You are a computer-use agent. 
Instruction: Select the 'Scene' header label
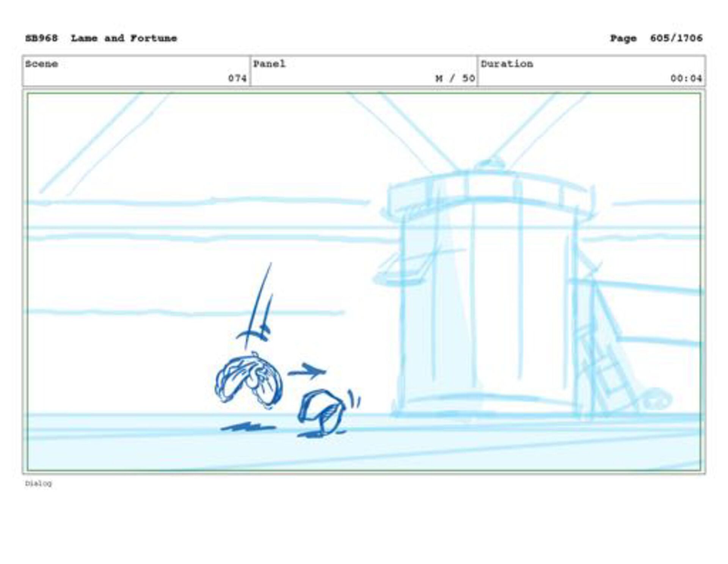click(41, 64)
